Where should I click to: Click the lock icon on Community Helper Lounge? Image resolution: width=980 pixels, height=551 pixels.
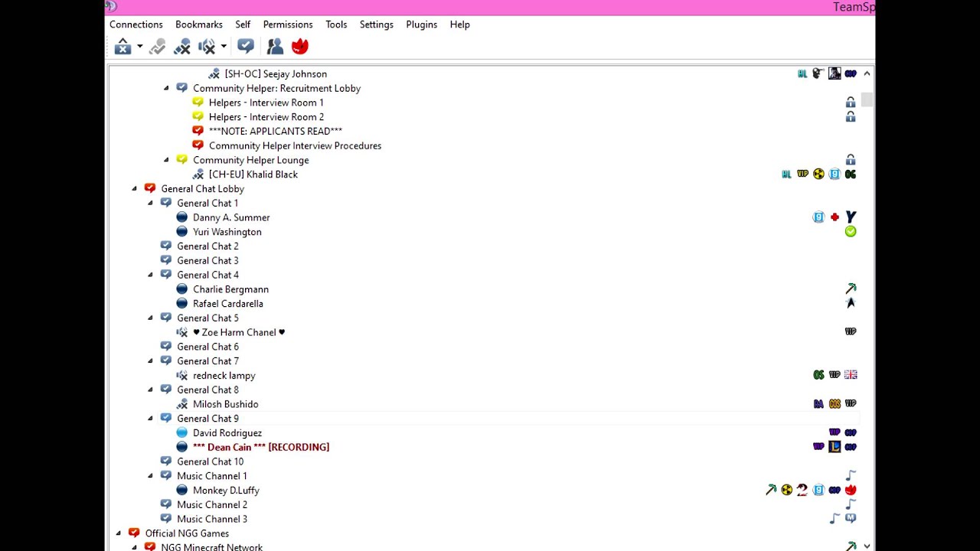tap(850, 160)
